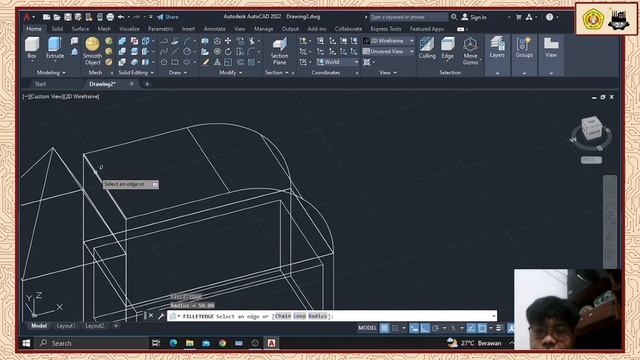Choose the Chain option in command line

click(283, 316)
